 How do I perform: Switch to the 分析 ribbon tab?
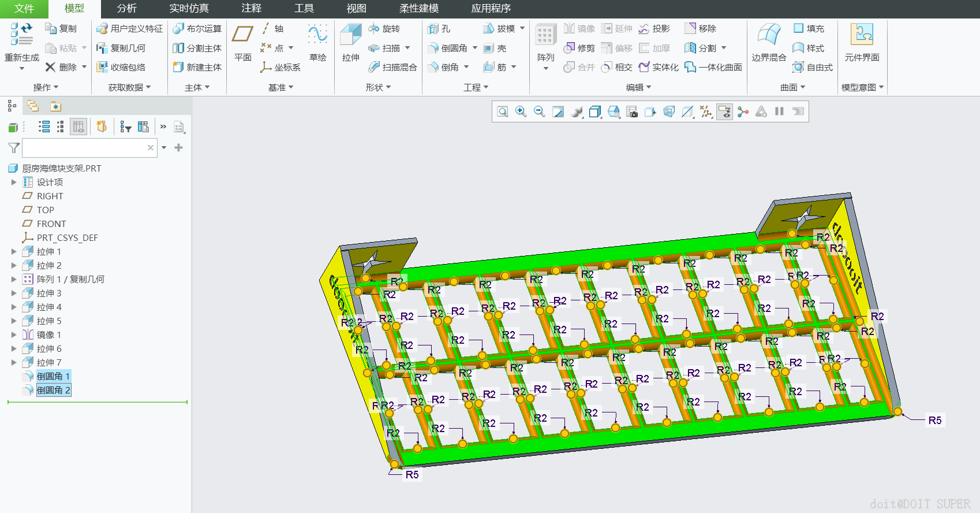126,9
